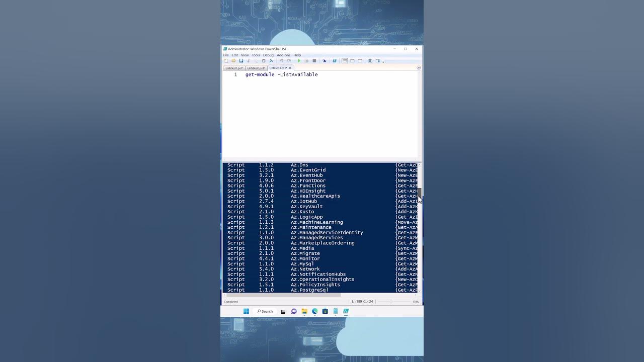Show script pane on right layout icon
This screenshot has width=644, height=362.
pyautogui.click(x=352, y=61)
